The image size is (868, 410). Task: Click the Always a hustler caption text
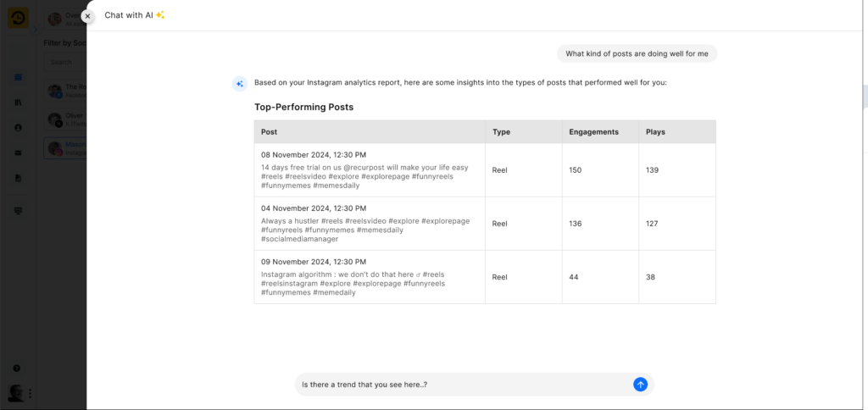(x=365, y=230)
